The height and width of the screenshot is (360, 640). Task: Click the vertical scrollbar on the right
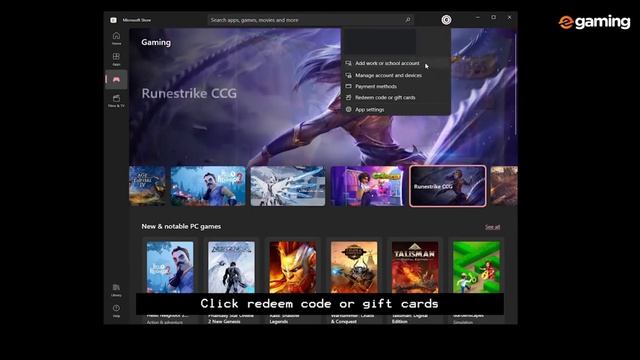[x=516, y=84]
